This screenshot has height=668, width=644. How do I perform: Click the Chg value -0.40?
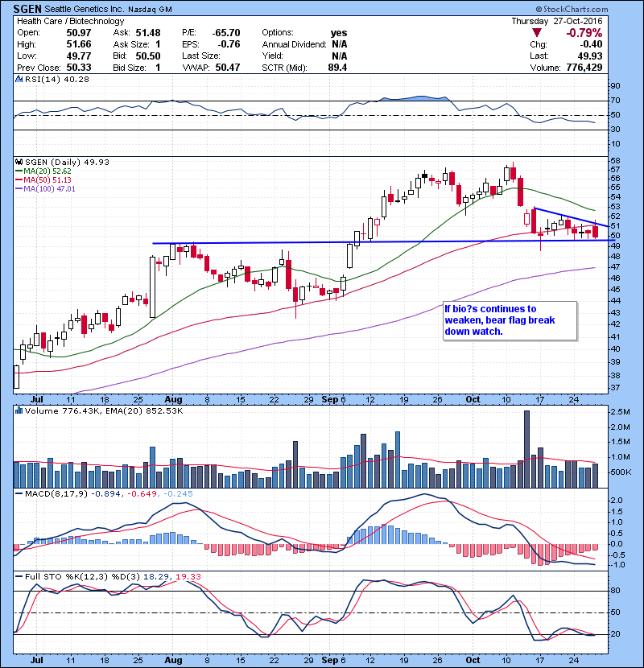tap(591, 44)
